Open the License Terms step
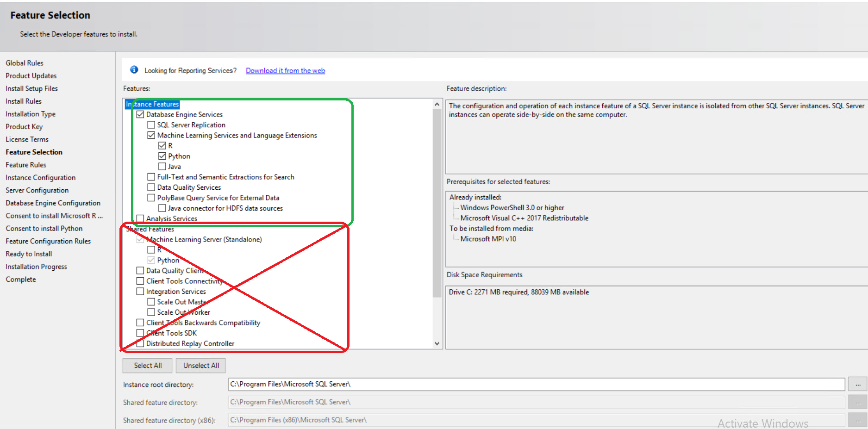Screen dimensions: 868x429 click(x=27, y=139)
